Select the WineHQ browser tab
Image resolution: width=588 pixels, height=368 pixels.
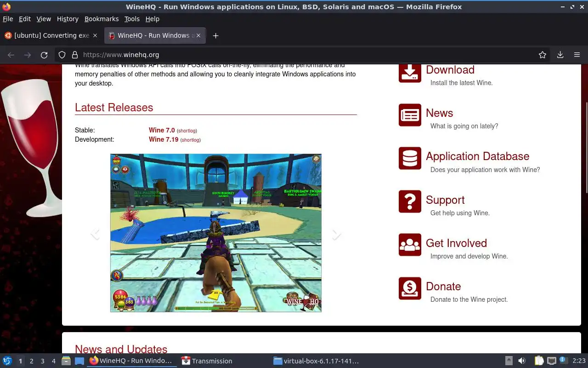154,35
